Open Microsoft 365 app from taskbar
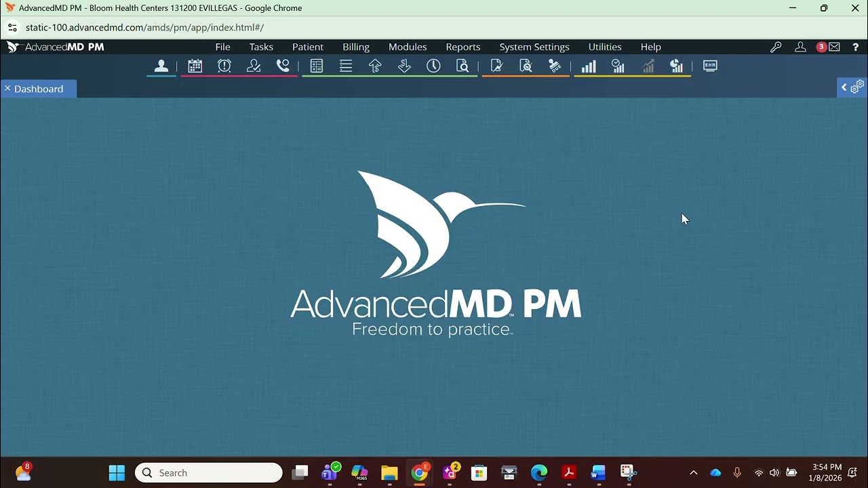The height and width of the screenshot is (488, 868). [359, 472]
